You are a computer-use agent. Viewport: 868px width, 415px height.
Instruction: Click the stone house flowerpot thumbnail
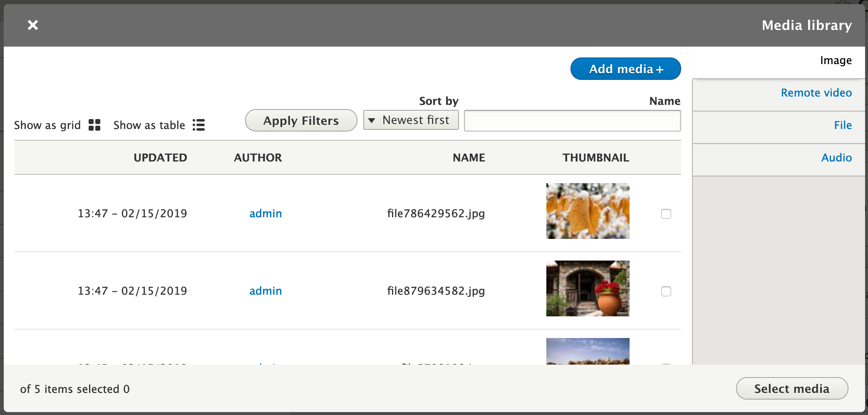(588, 288)
